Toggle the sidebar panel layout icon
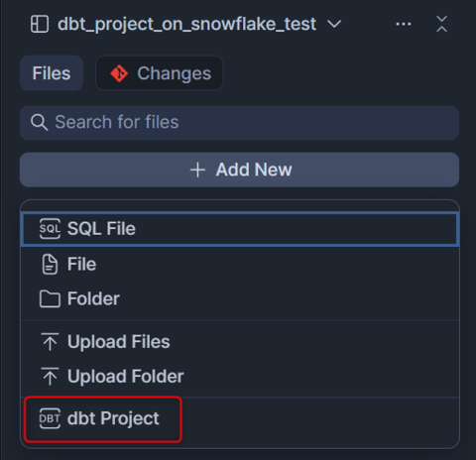Screen dimensions: 476x460 [40, 24]
